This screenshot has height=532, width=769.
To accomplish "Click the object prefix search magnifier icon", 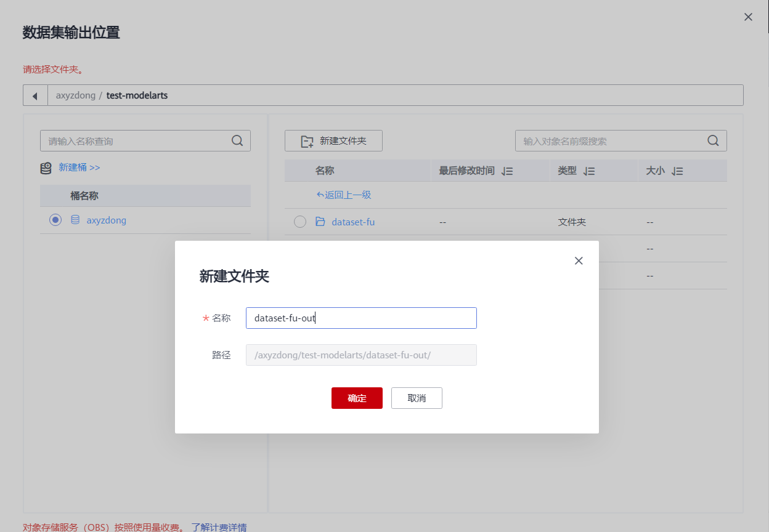I will (x=714, y=140).
